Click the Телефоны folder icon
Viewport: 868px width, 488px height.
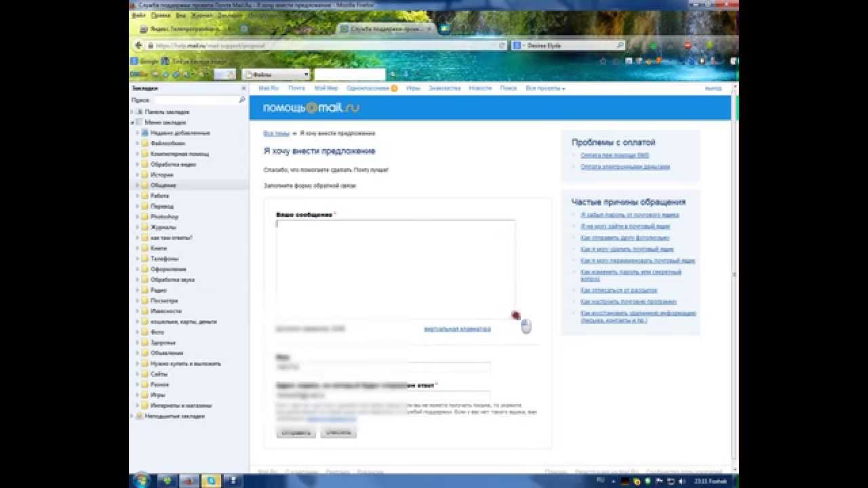pyautogui.click(x=144, y=259)
